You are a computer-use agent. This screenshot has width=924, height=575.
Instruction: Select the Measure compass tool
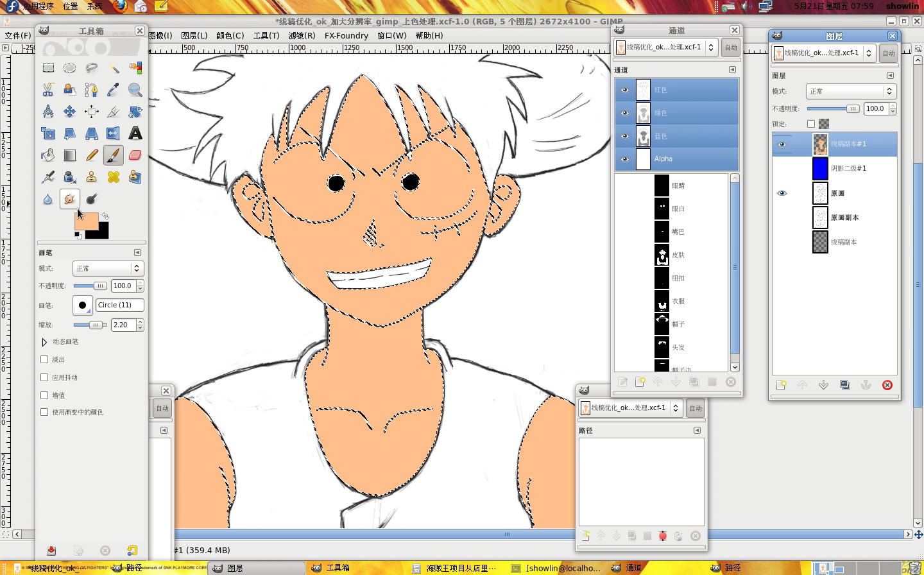point(48,112)
